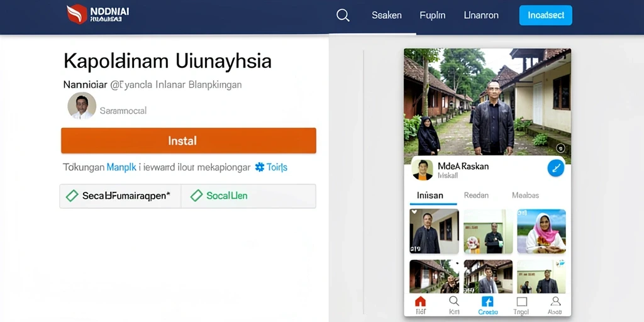Screen dimensions: 644x322
Task: Click the blue gear icon beside Toirls
Action: point(260,167)
